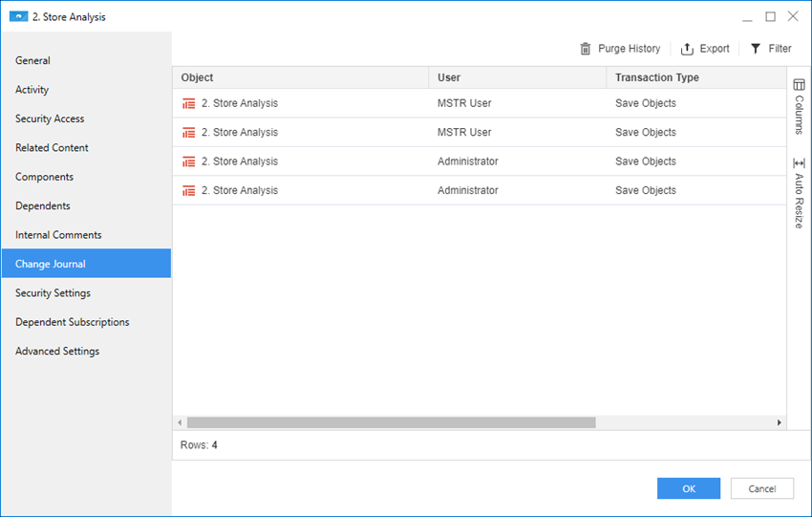Sort by the Transaction Type column header

tap(656, 77)
